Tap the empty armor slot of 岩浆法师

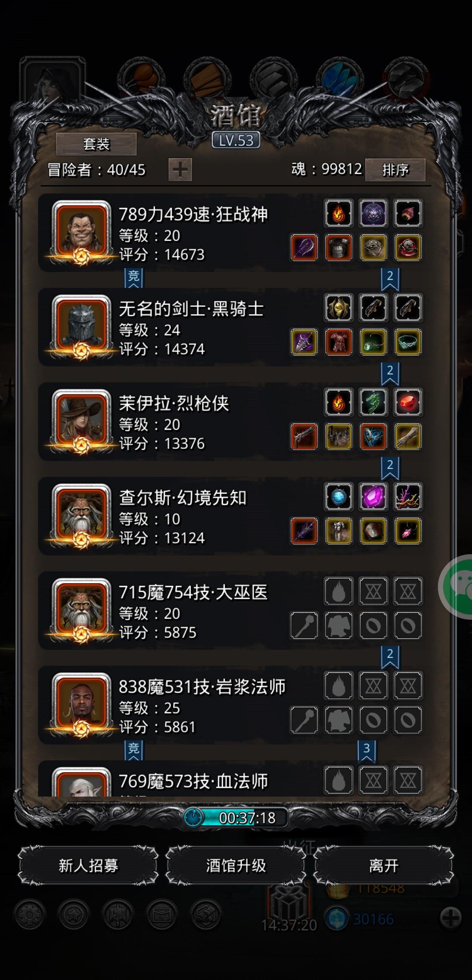[339, 720]
